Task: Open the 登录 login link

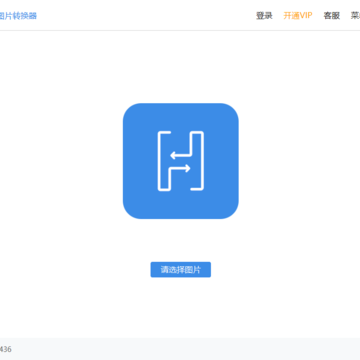Action: coord(264,16)
